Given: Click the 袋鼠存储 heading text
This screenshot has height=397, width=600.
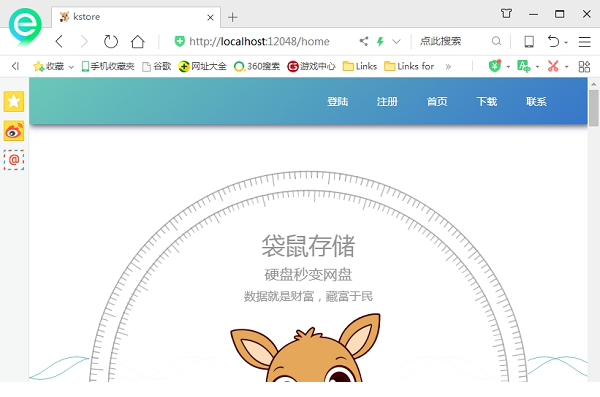Looking at the screenshot, I should (308, 246).
